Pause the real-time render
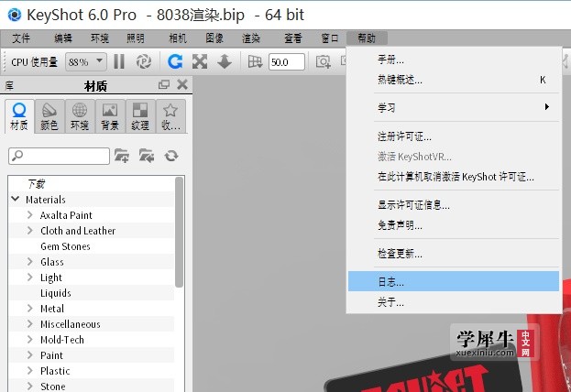The image size is (571, 392). point(119,61)
